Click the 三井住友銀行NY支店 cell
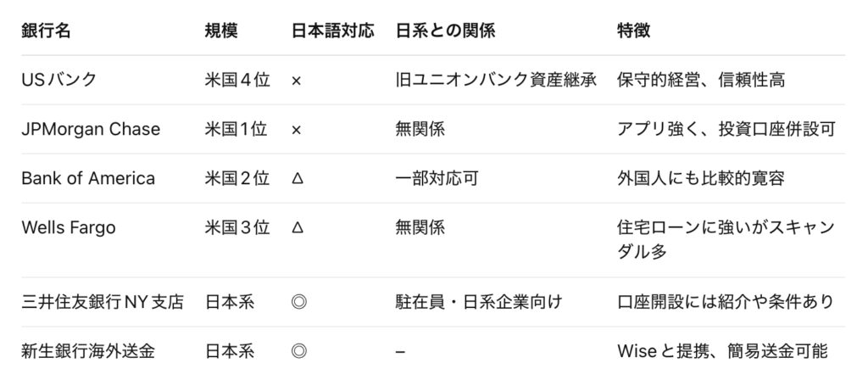Image resolution: width=868 pixels, height=380 pixels. click(x=103, y=302)
